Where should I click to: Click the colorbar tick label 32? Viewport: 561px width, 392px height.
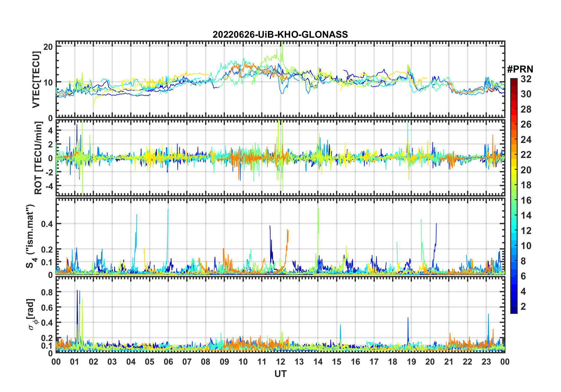coord(526,79)
